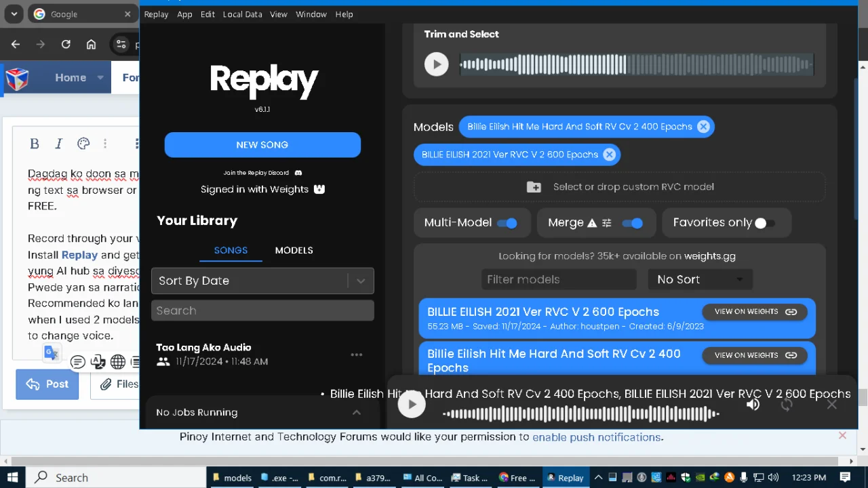Play the Trim and Select audio preview
The height and width of the screenshot is (488, 868).
click(x=436, y=64)
